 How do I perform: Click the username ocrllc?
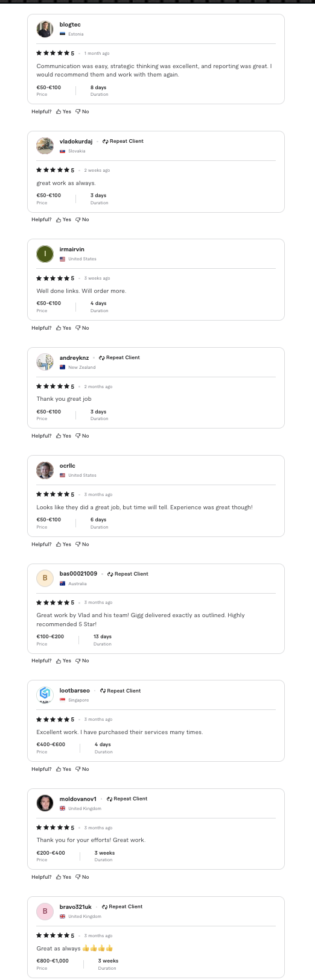pyautogui.click(x=68, y=466)
